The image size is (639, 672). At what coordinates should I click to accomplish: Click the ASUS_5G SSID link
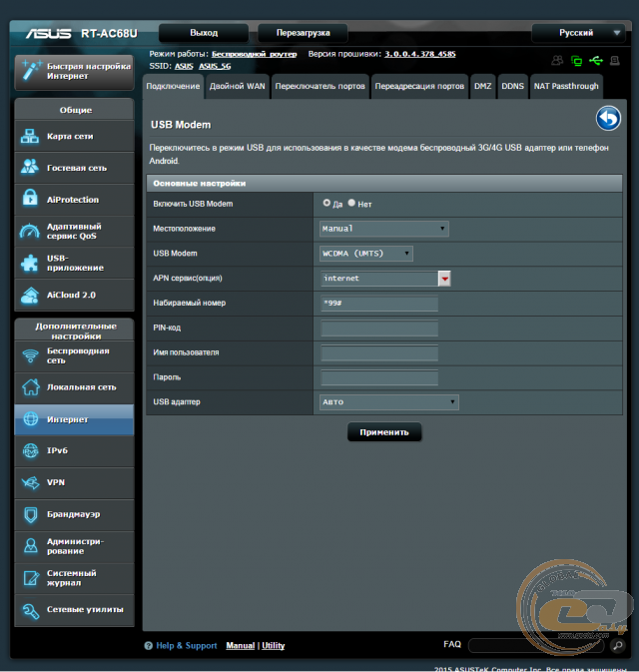[215, 66]
